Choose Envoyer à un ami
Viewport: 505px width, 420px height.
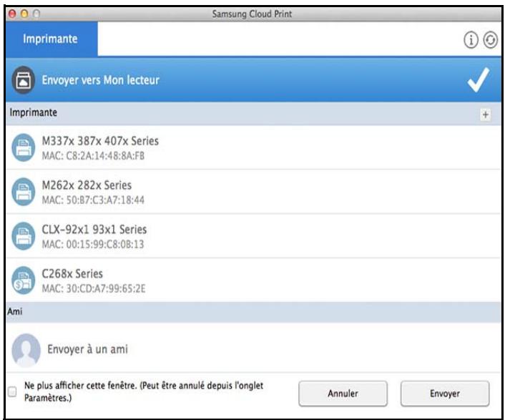click(253, 348)
